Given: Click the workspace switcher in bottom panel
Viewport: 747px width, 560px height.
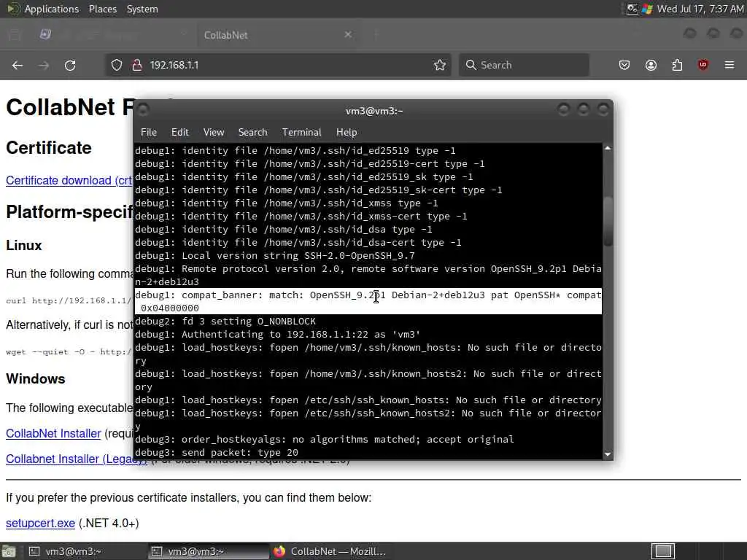Looking at the screenshot, I should pyautogui.click(x=662, y=551).
